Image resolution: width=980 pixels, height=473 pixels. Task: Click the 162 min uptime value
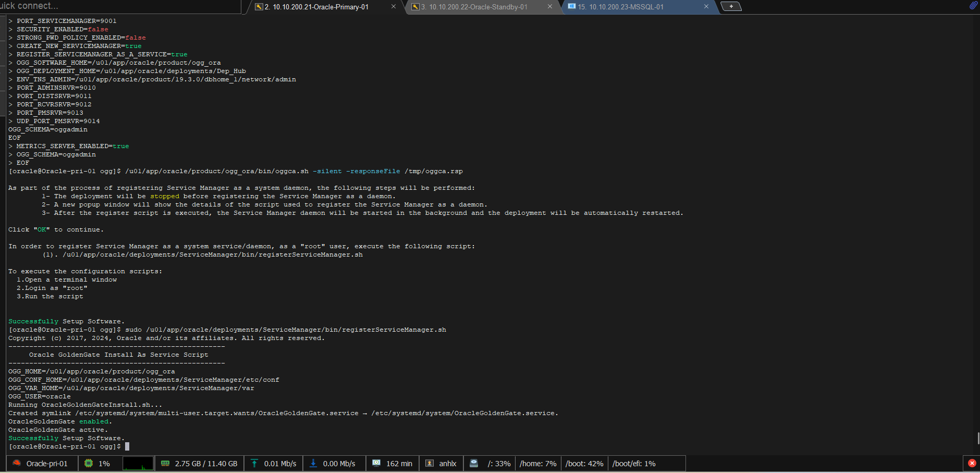399,464
